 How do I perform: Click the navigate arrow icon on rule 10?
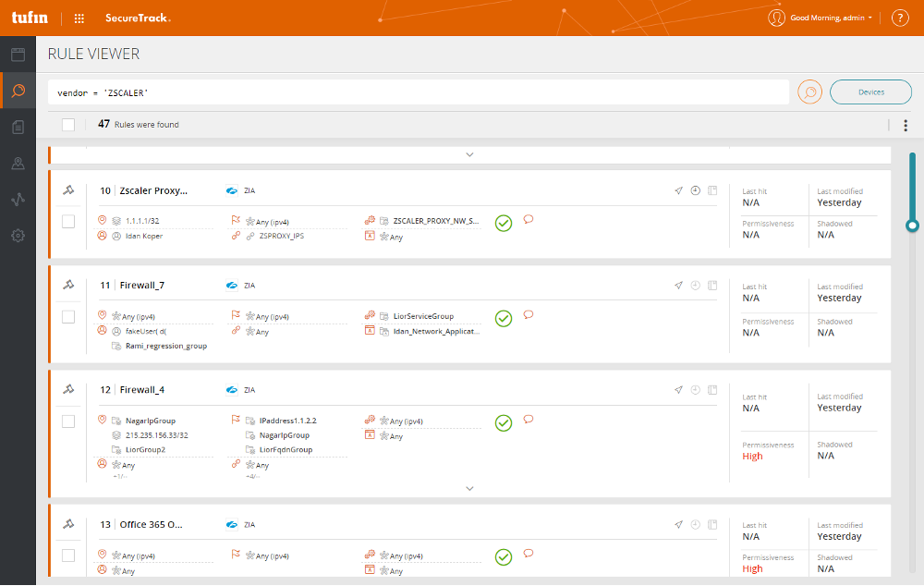click(678, 190)
